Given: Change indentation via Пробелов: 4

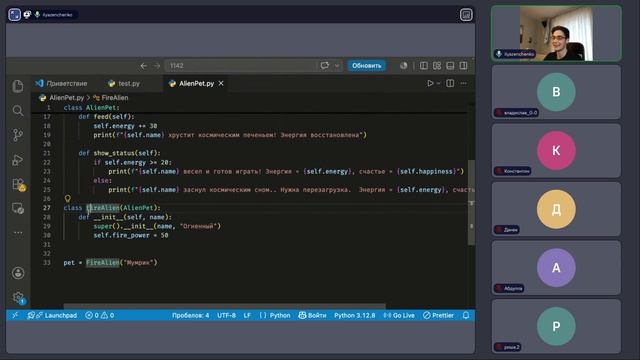Looking at the screenshot, I should [191, 316].
